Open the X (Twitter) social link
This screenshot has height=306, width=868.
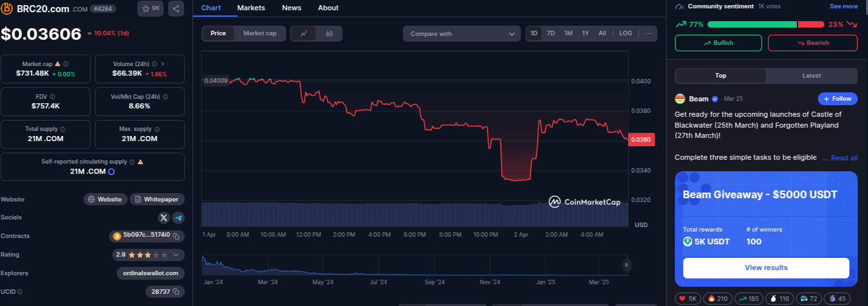pyautogui.click(x=164, y=217)
